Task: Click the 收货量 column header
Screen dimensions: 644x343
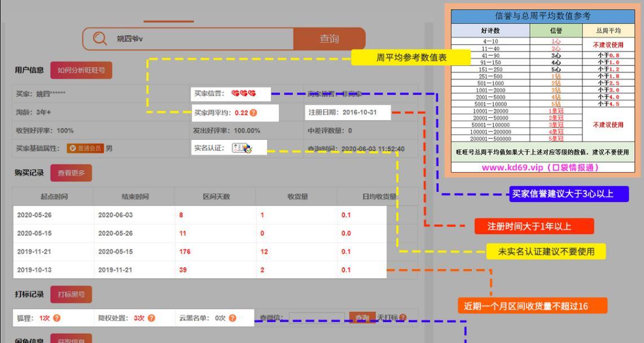Action: pos(298,196)
